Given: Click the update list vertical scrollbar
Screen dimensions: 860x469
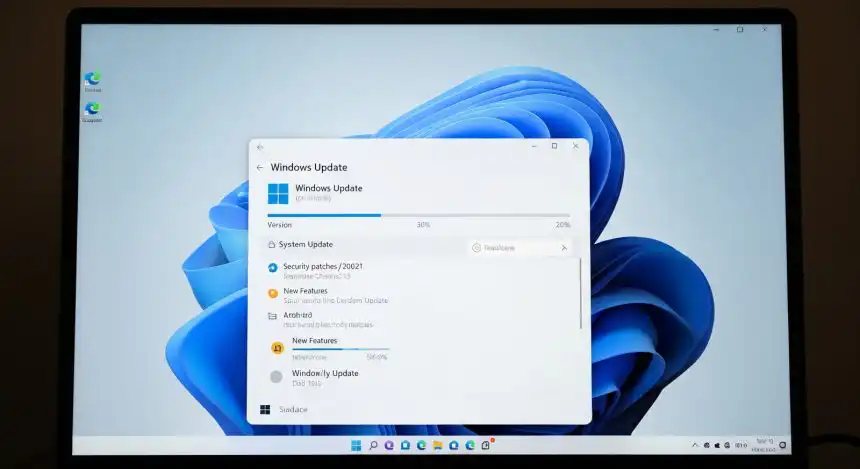Looking at the screenshot, I should tap(580, 293).
